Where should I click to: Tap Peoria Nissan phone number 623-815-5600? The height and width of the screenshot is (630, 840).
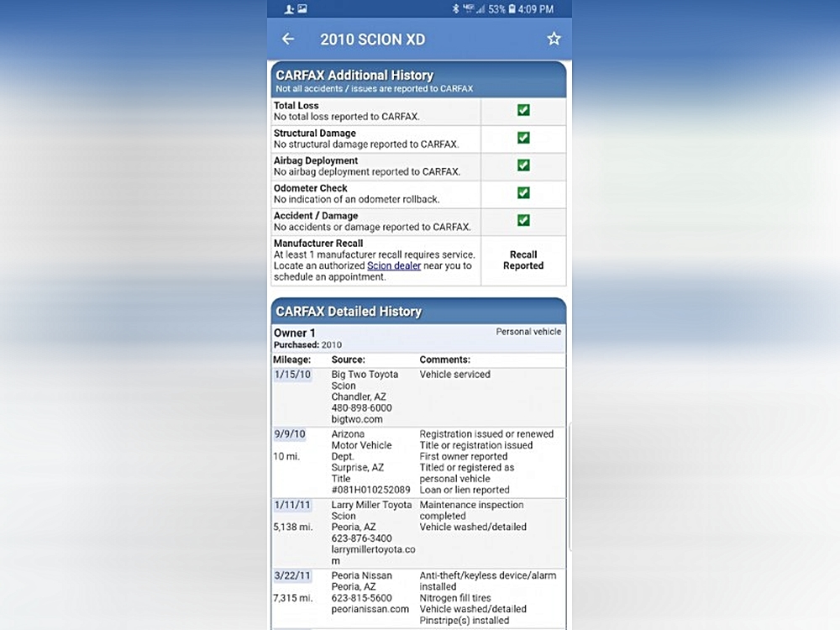point(361,598)
